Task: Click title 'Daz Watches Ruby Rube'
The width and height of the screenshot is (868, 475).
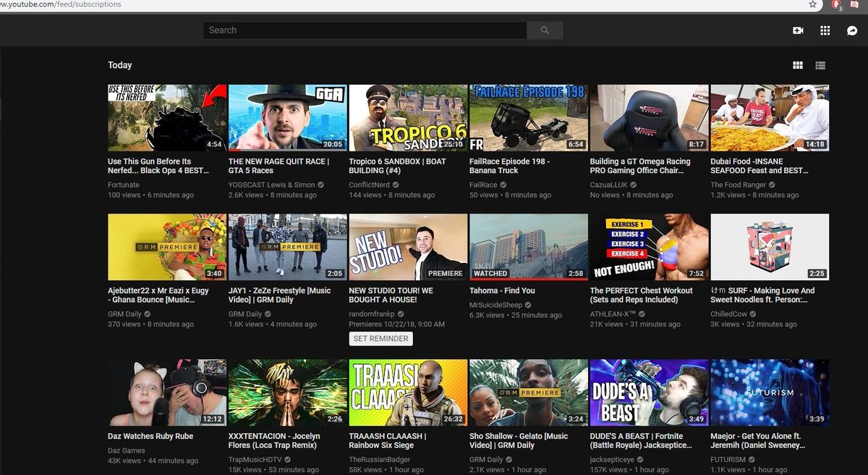Action: 150,437
